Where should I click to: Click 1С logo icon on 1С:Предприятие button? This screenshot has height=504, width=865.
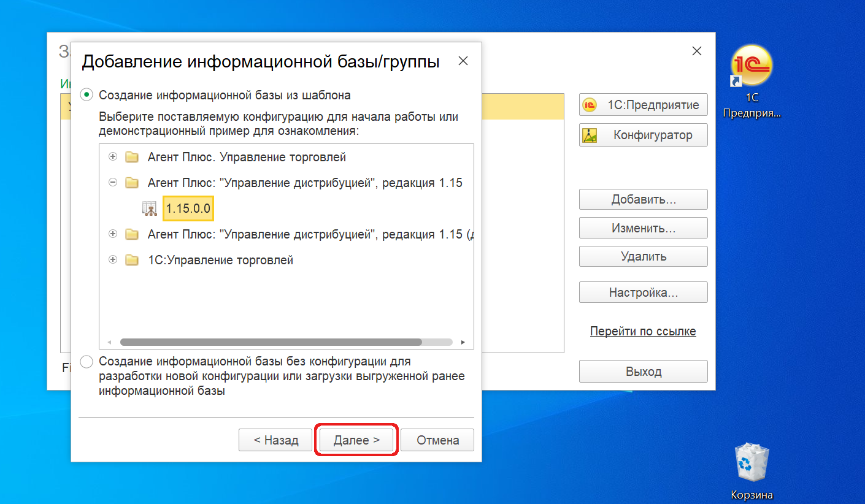(x=590, y=105)
